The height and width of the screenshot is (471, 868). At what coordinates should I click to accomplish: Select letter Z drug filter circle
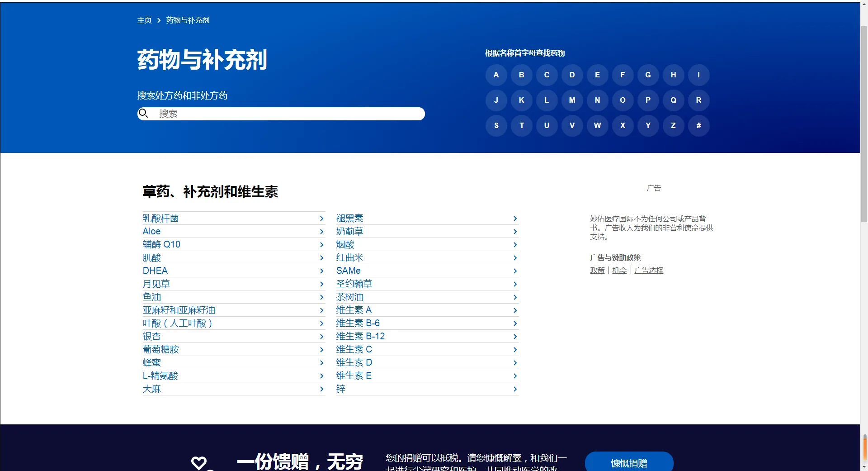pyautogui.click(x=673, y=125)
